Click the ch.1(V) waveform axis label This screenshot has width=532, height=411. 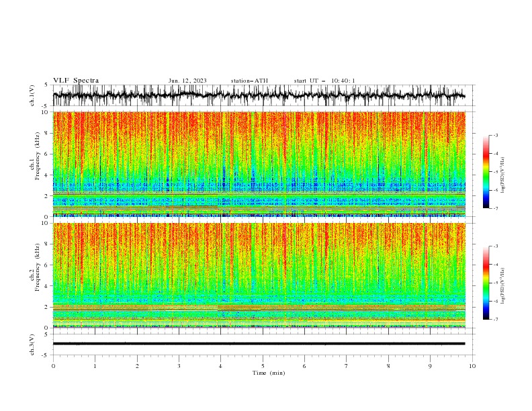pos(32,95)
